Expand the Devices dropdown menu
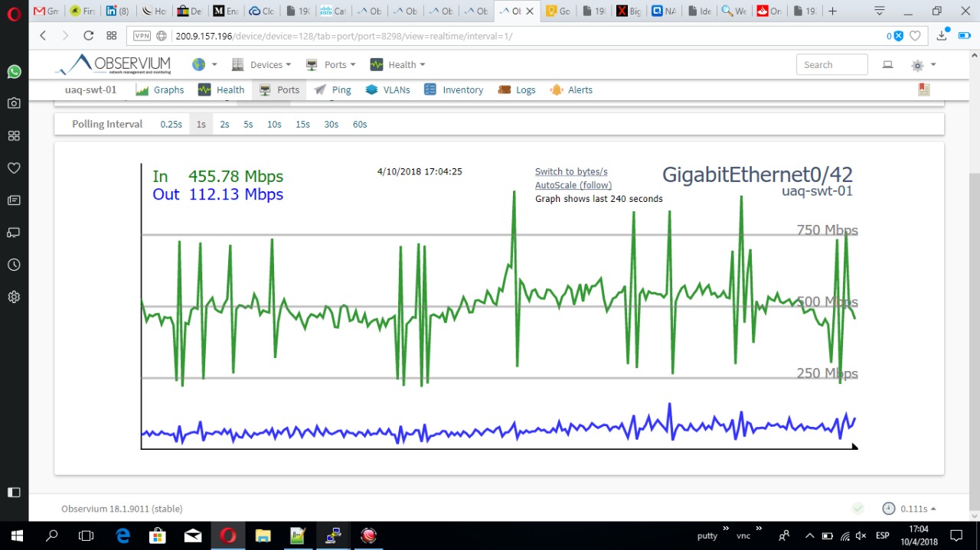Image resolution: width=980 pixels, height=550 pixels. pos(261,65)
